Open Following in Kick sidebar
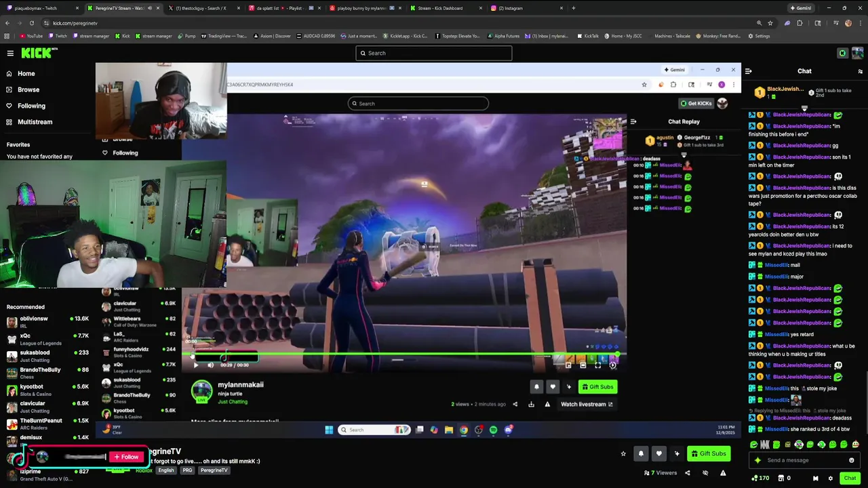The width and height of the screenshot is (868, 488). pyautogui.click(x=26, y=106)
